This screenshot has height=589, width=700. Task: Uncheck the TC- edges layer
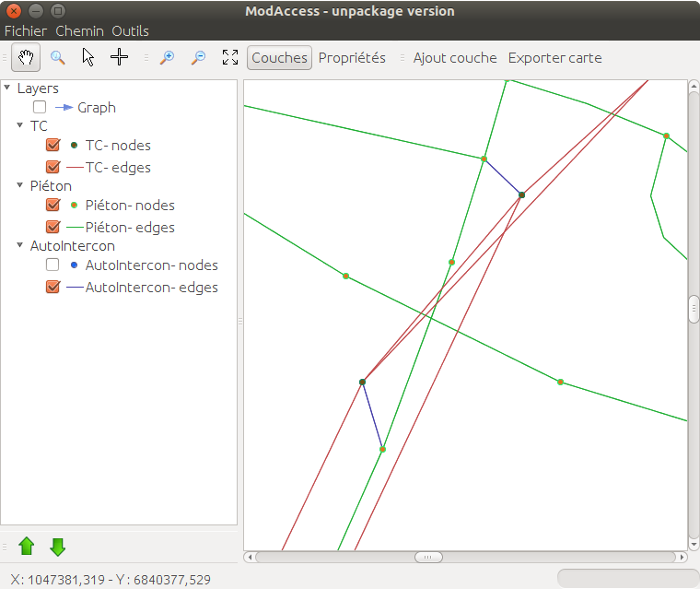click(52, 167)
